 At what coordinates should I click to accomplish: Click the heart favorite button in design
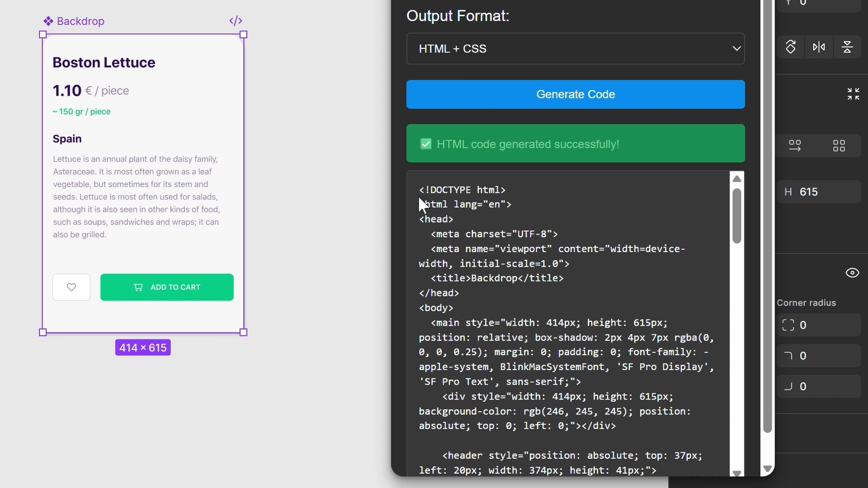click(71, 287)
